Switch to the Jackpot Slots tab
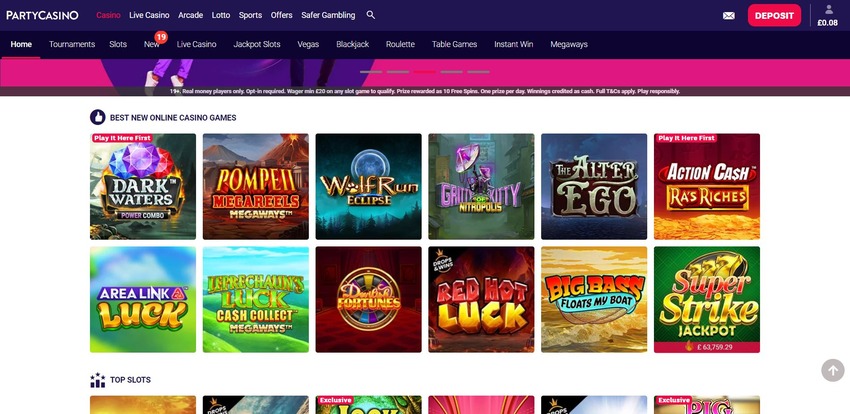 (x=257, y=44)
